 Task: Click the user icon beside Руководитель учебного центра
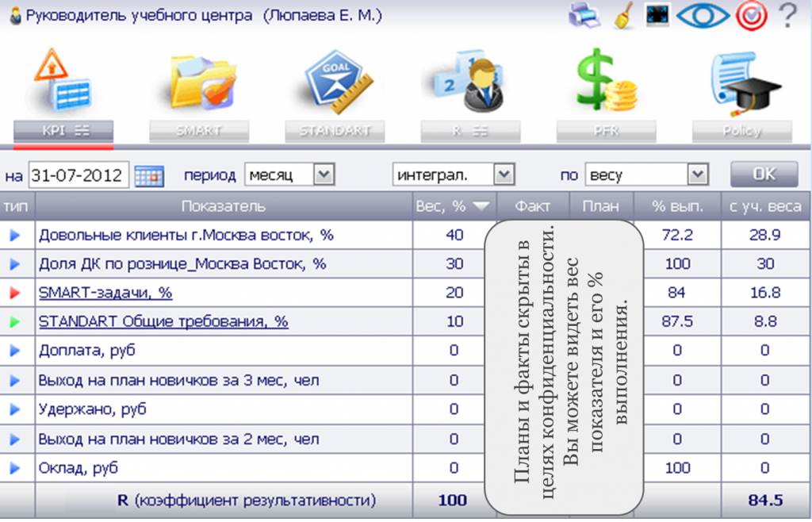(x=16, y=16)
